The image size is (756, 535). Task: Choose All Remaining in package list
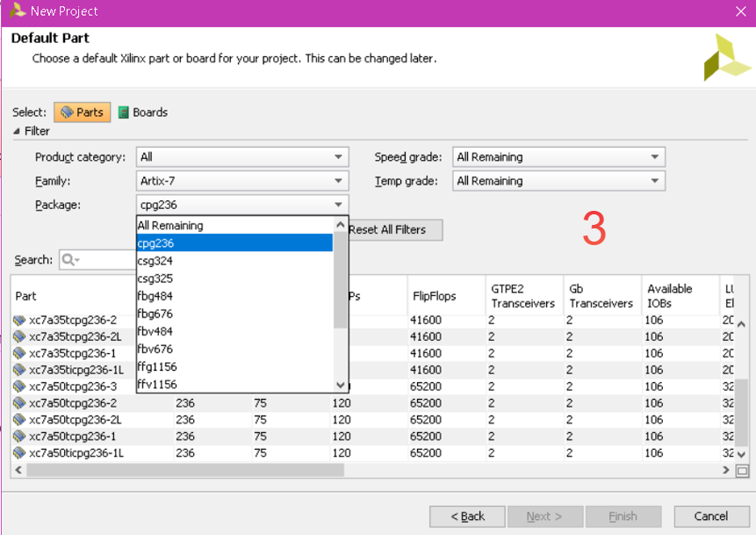point(234,225)
